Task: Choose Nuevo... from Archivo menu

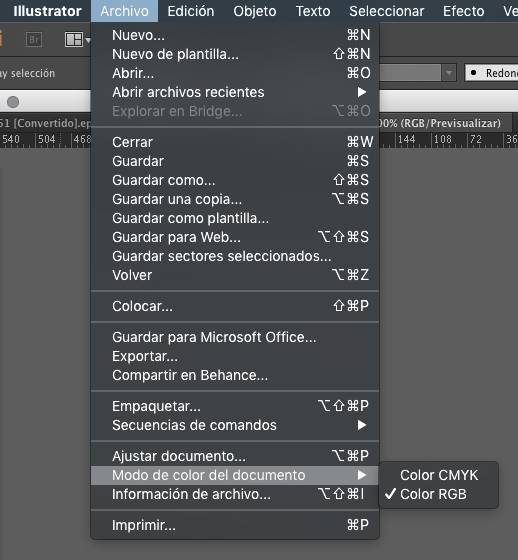Action: pos(235,35)
